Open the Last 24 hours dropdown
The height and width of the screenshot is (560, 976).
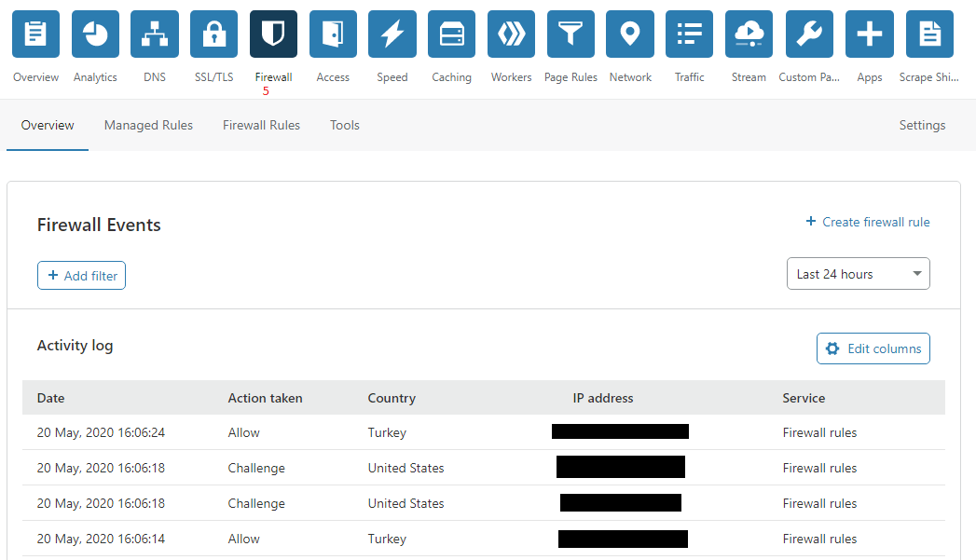coord(859,274)
